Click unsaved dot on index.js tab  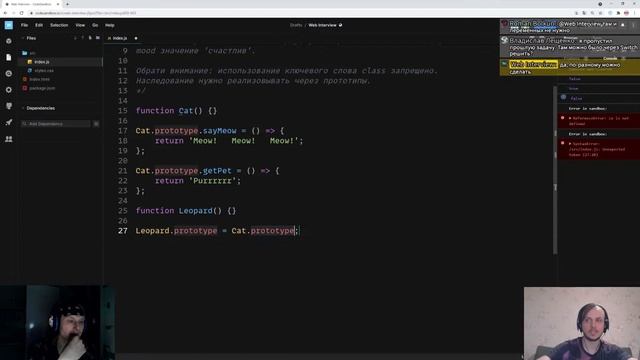[136, 38]
